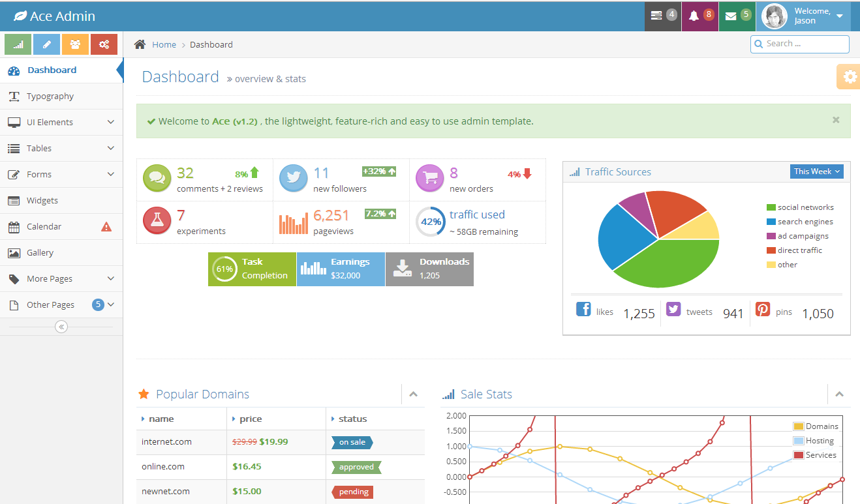This screenshot has width=860, height=504.
Task: Click the Traffic Sources signal icon
Action: [574, 172]
